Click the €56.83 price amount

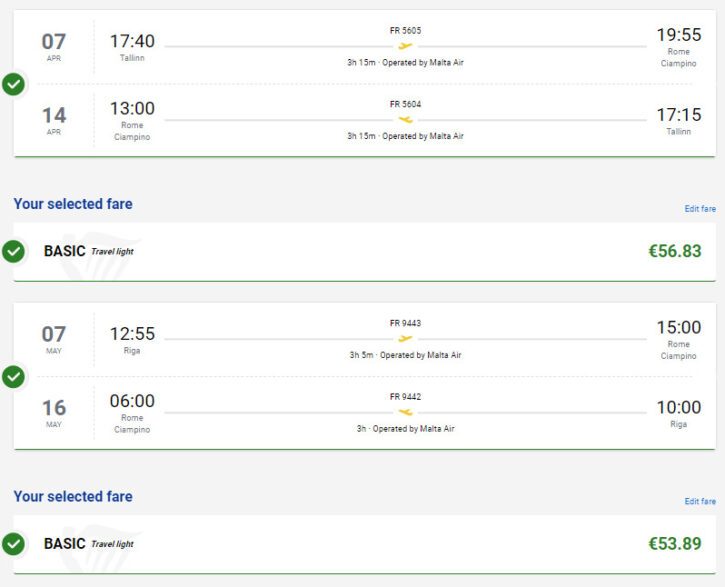coord(675,251)
